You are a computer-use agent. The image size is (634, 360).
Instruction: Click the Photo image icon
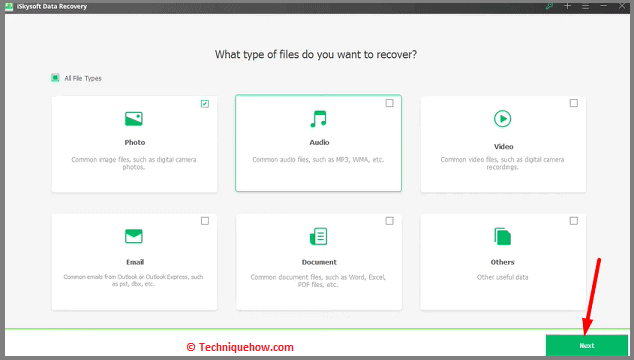pyautogui.click(x=134, y=119)
